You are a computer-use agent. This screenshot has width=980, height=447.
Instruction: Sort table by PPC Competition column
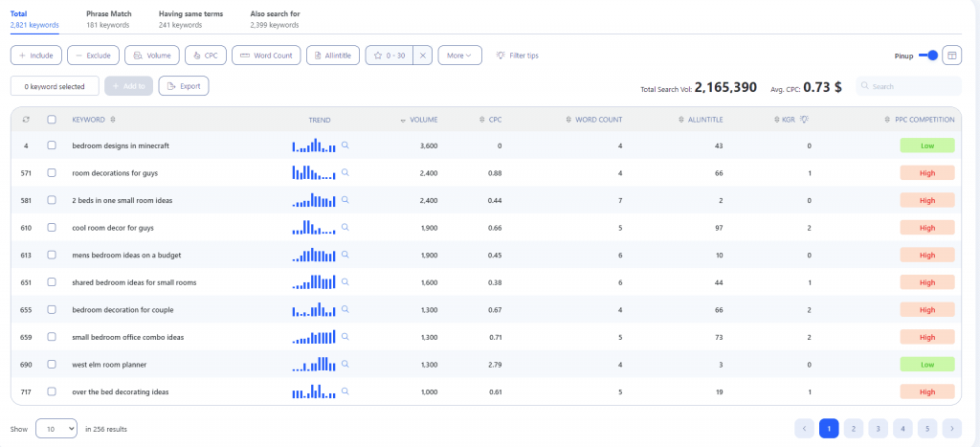click(x=920, y=120)
